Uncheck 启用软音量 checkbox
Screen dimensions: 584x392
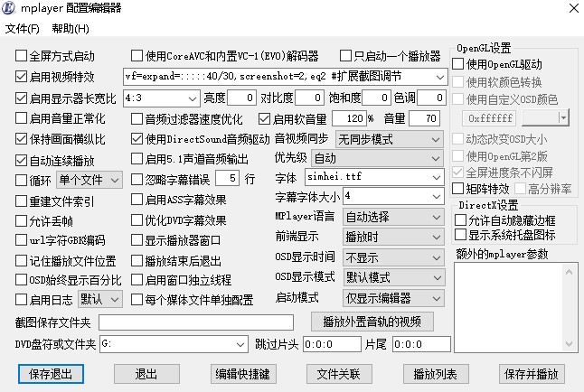(264, 119)
